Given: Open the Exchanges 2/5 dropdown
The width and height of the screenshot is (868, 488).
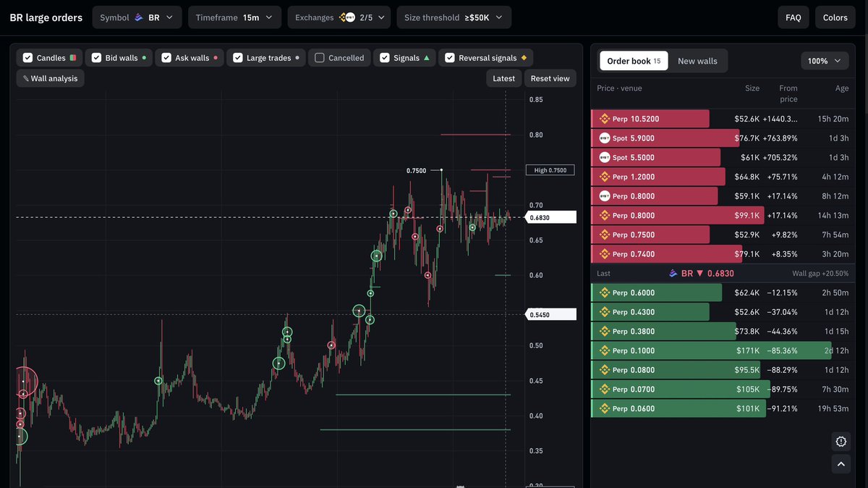Looking at the screenshot, I should point(339,17).
